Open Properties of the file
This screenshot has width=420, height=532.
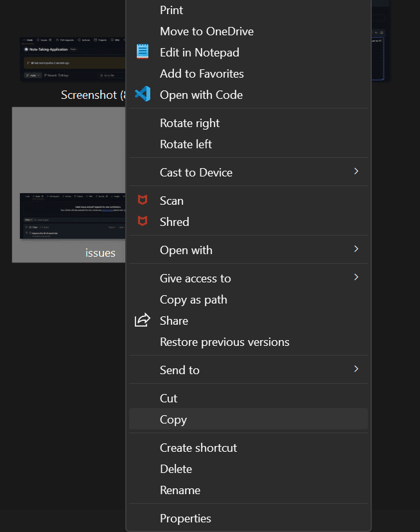click(185, 519)
